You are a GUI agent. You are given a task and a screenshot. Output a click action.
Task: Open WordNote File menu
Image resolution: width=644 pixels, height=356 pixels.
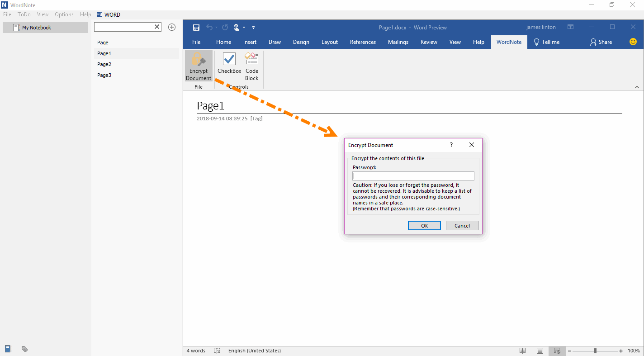[x=7, y=14]
